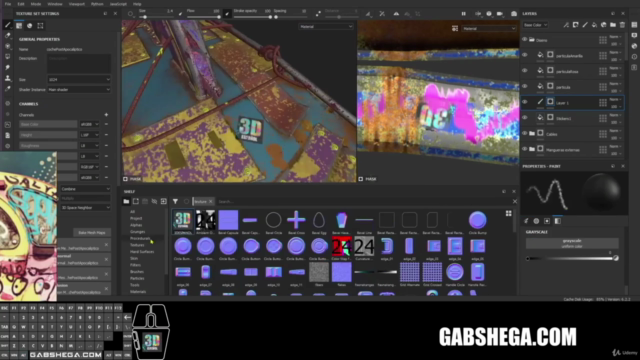640x360 pixels.
Task: Click the grayscale uniform color button
Action: (572, 243)
